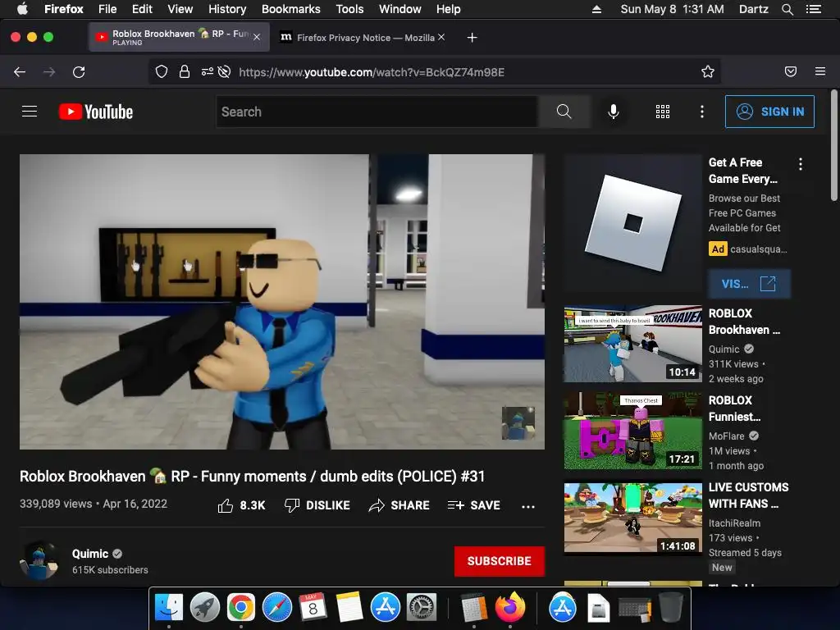840x630 pixels.
Task: Open the Quimic channel name link
Action: click(x=90, y=554)
